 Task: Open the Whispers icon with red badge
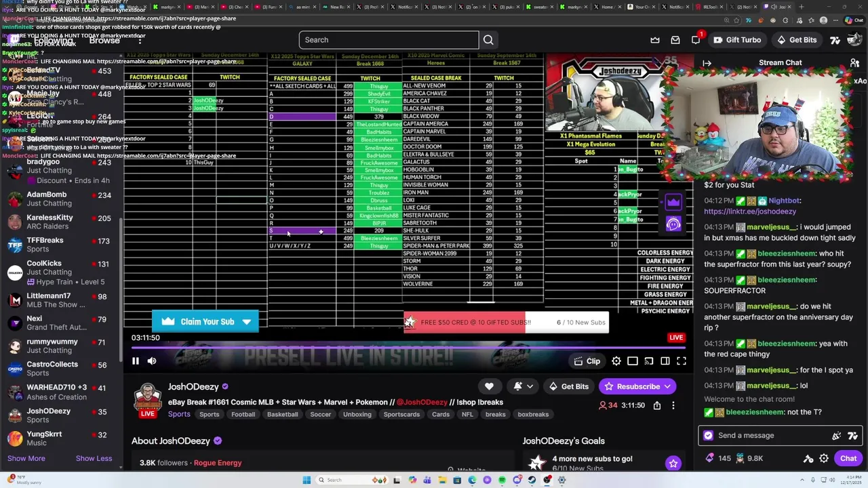click(696, 40)
